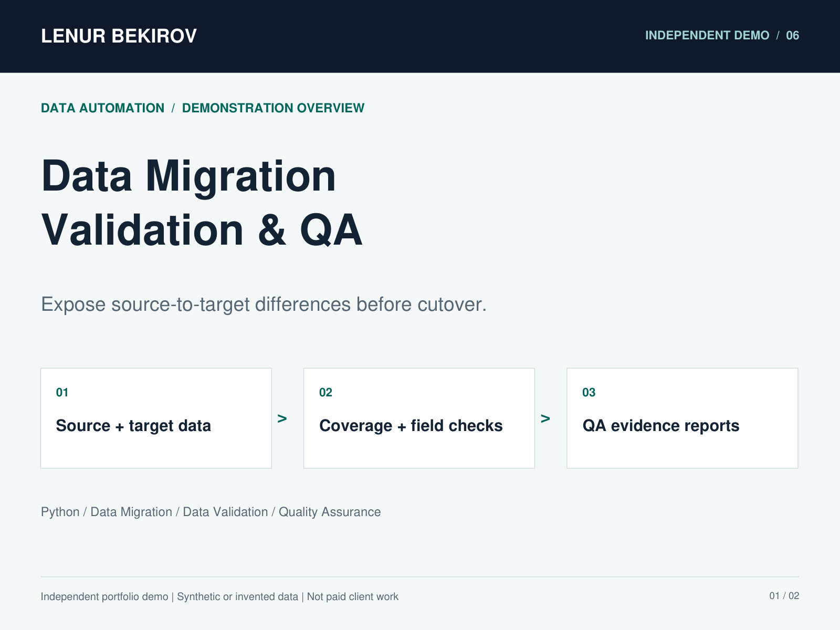The width and height of the screenshot is (840, 630).
Task: Click the Data Validation tag
Action: tap(225, 512)
